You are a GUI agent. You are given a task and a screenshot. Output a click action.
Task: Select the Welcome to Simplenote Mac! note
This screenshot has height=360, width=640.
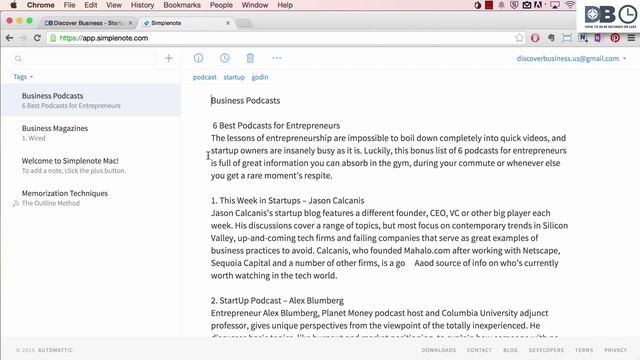point(91,165)
